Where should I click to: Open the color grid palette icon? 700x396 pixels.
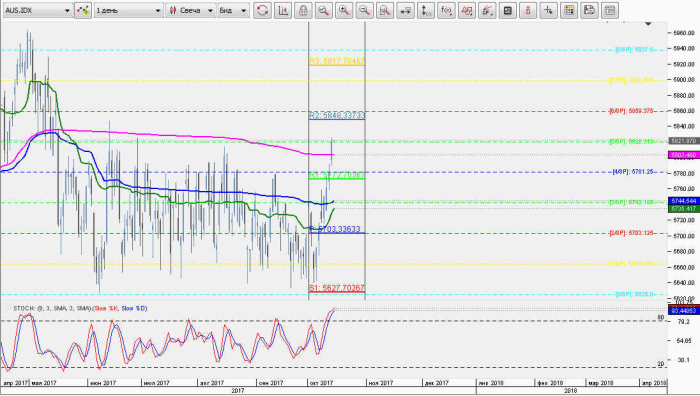(x=569, y=10)
